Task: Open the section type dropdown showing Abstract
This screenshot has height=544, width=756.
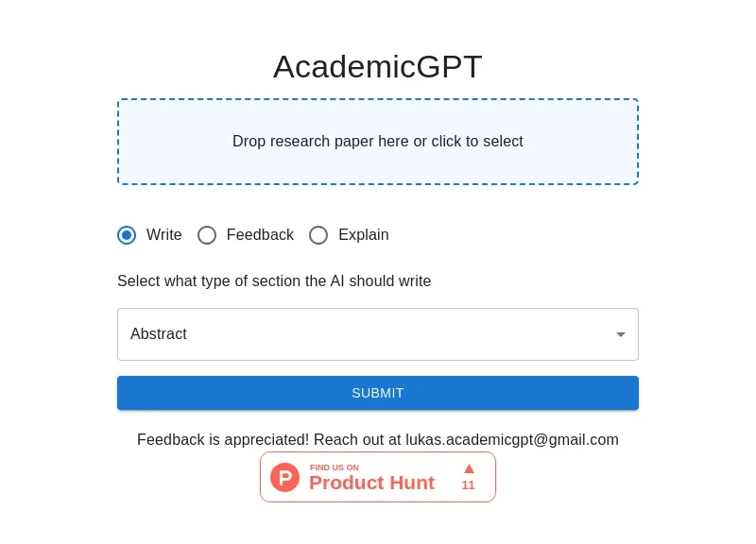Action: tap(378, 334)
